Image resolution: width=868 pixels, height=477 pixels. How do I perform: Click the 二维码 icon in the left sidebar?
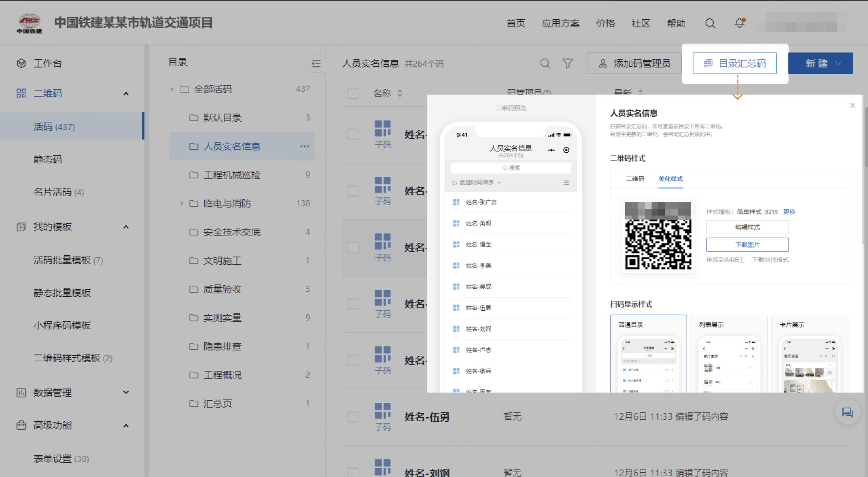(21, 93)
